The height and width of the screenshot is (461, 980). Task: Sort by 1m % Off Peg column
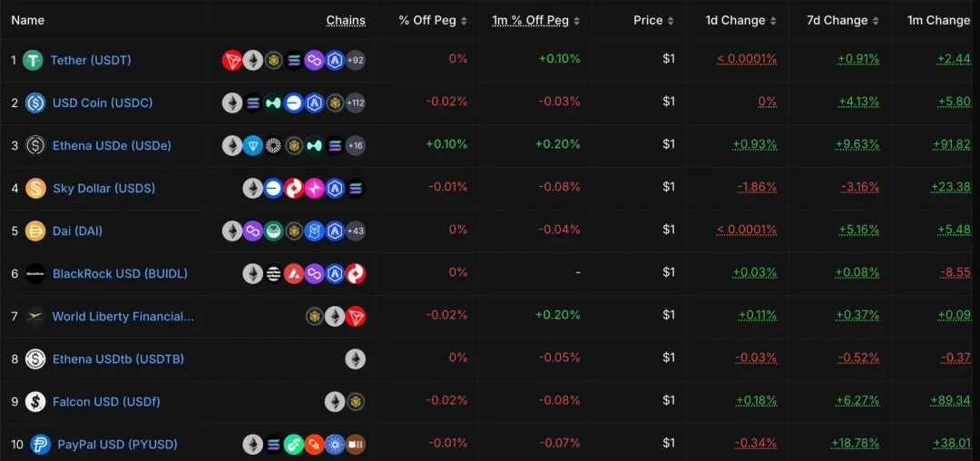(535, 21)
